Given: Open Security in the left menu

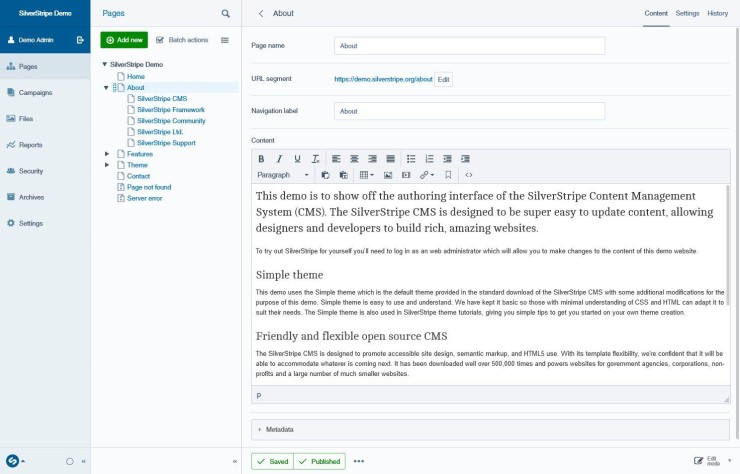Looking at the screenshot, I should [x=45, y=171].
